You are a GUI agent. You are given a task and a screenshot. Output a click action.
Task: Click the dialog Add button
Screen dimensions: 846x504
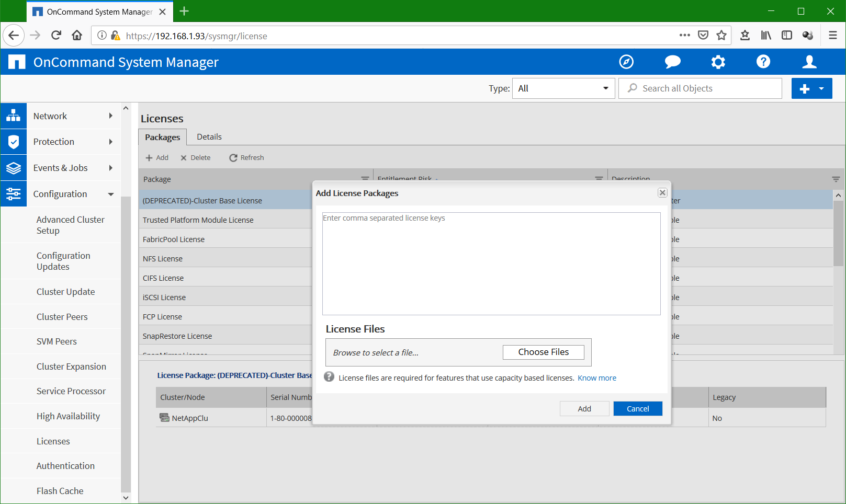click(584, 409)
